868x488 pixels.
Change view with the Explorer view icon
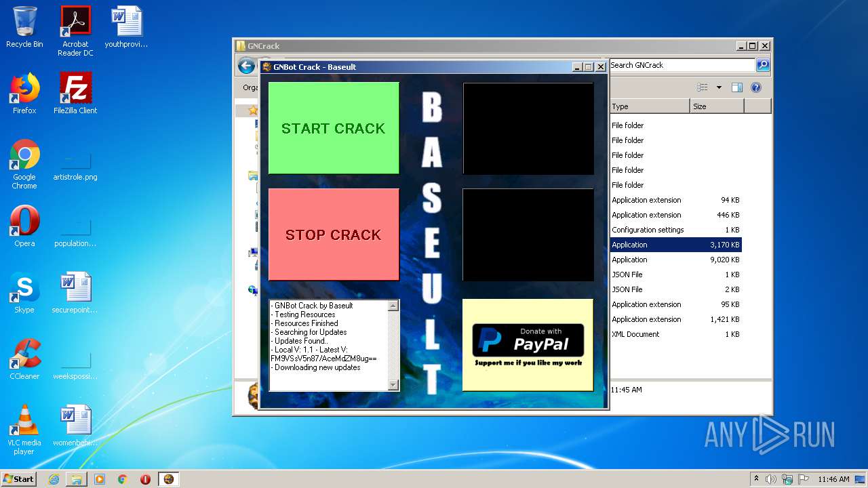point(703,87)
